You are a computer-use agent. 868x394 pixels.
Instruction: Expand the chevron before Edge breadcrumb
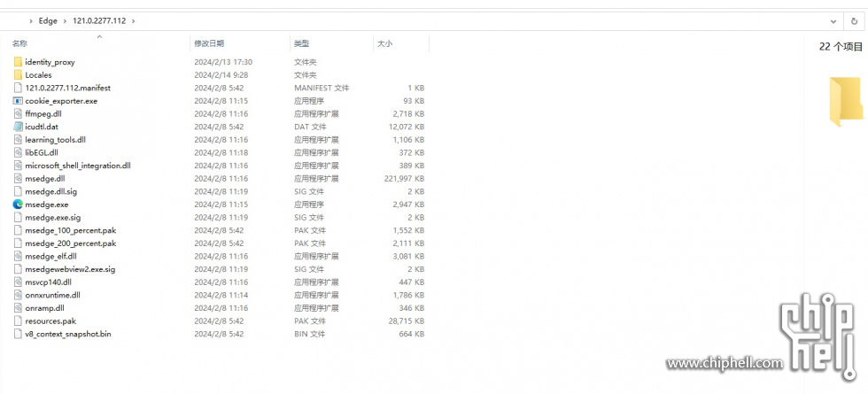tap(31, 21)
